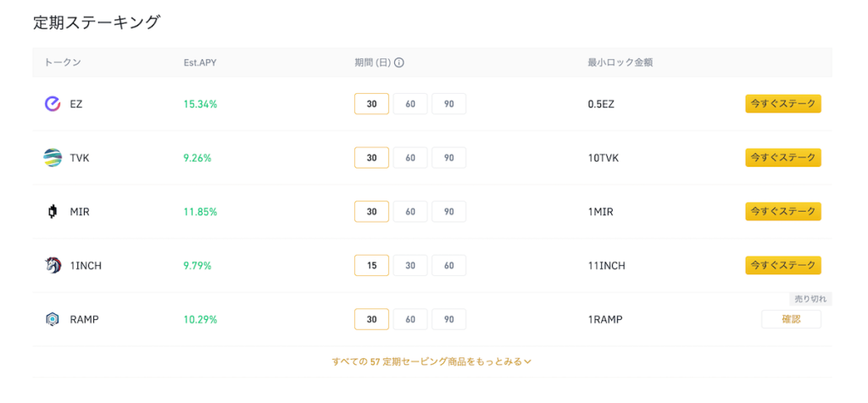Image resolution: width=868 pixels, height=403 pixels.
Task: Choose 90-day period for RAMP
Action: [449, 319]
